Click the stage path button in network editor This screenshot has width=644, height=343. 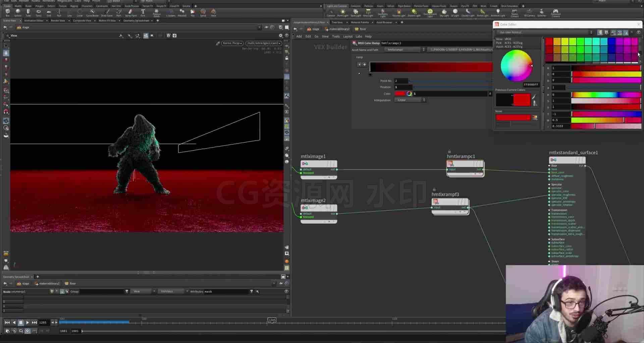313,29
